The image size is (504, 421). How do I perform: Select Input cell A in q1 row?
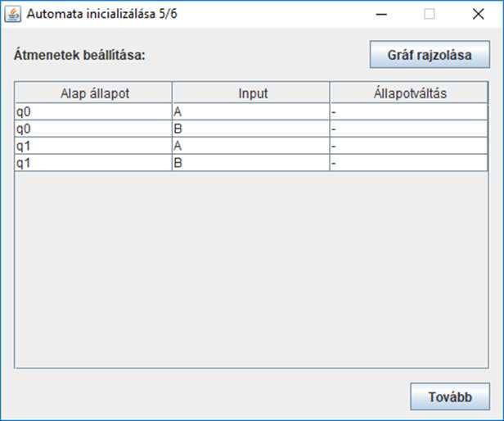pos(251,146)
